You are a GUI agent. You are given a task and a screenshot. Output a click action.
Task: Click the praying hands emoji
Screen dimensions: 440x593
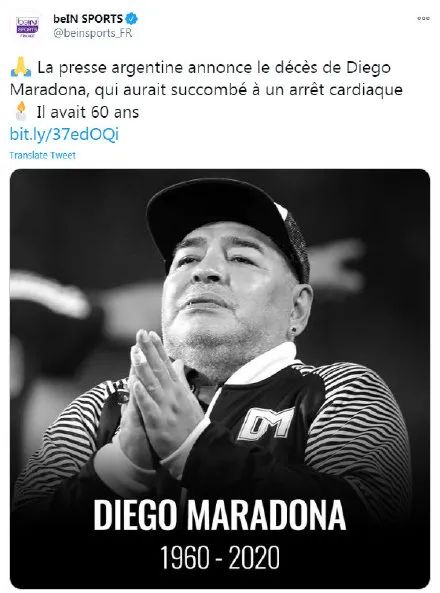[21, 67]
